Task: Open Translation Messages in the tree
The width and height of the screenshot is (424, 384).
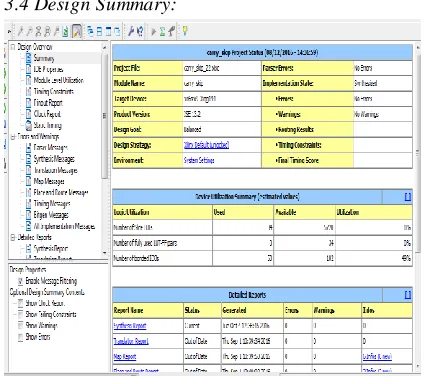Action: tap(56, 170)
